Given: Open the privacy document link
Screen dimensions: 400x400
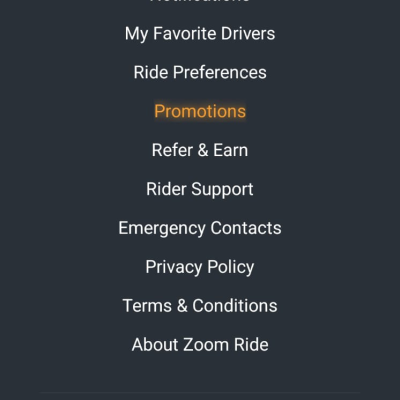Looking at the screenshot, I should [200, 267].
